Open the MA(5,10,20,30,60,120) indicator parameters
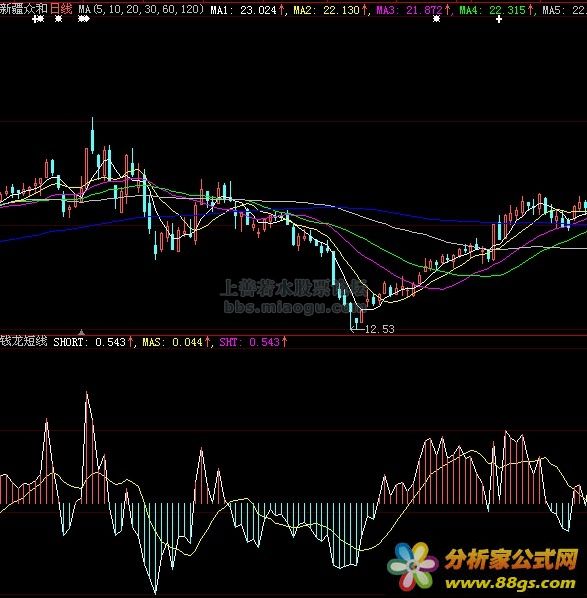 [x=142, y=9]
